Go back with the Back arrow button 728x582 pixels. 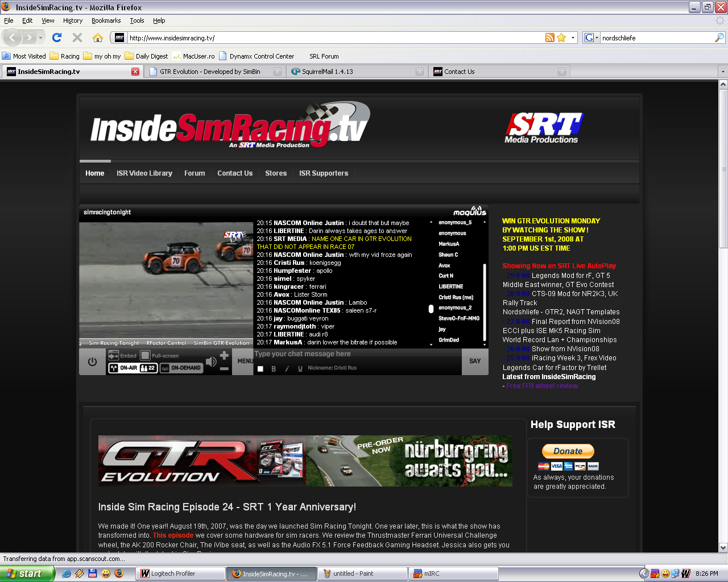13,38
